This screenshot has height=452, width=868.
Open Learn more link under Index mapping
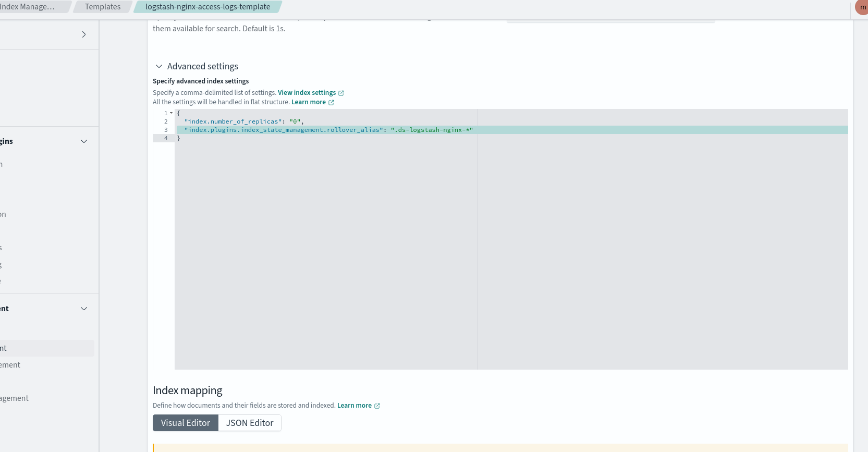pyautogui.click(x=354, y=406)
